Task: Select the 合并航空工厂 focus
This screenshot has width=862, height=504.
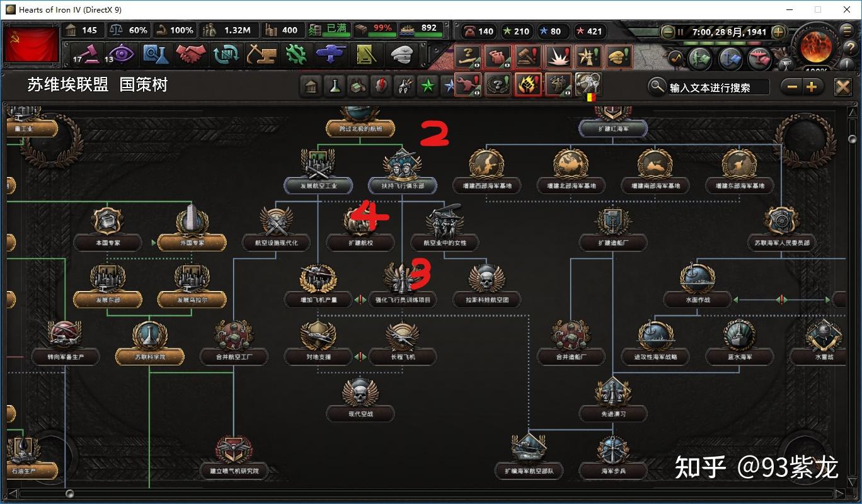Action: tap(233, 343)
